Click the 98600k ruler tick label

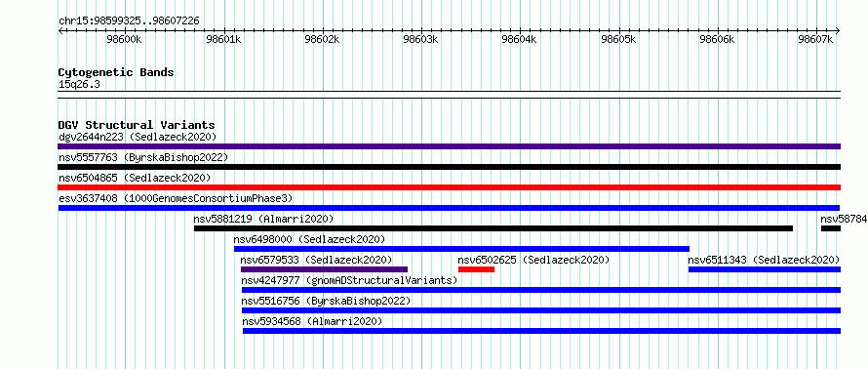(125, 40)
